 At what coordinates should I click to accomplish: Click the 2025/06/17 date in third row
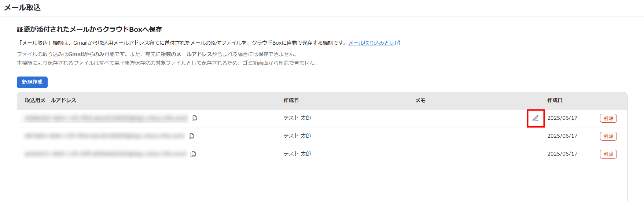[x=562, y=154]
